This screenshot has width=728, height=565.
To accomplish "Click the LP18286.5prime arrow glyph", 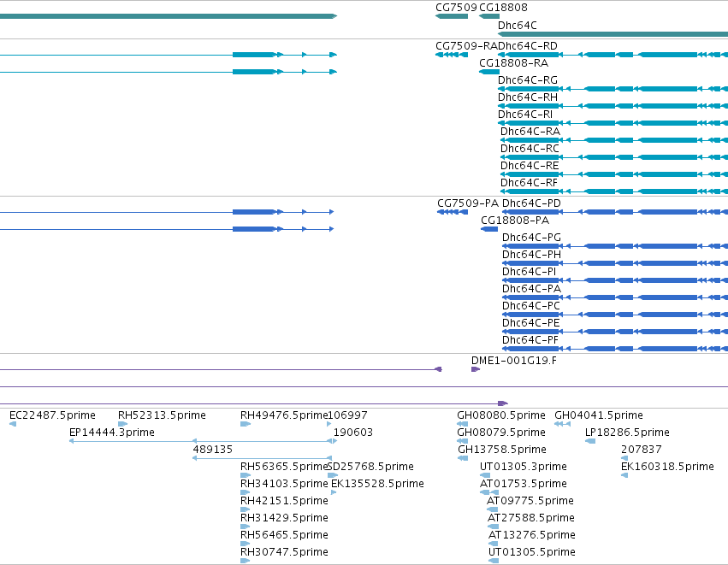I will pos(590,441).
